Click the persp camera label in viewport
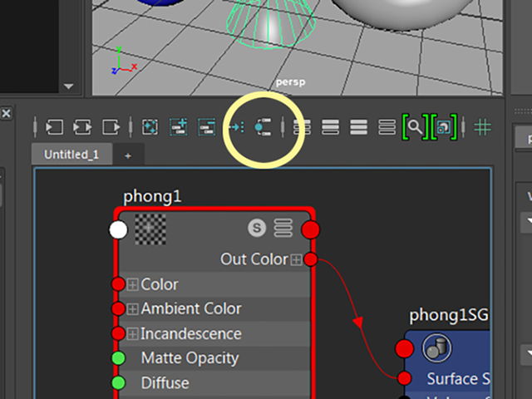 tap(290, 82)
